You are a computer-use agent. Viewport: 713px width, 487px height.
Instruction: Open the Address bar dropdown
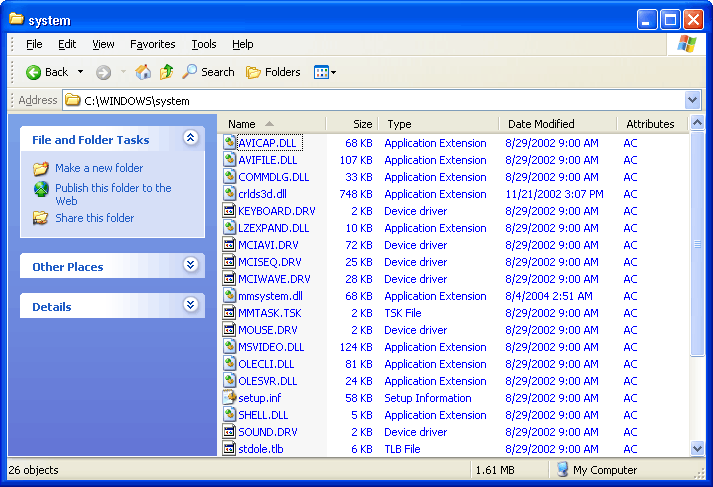[693, 100]
